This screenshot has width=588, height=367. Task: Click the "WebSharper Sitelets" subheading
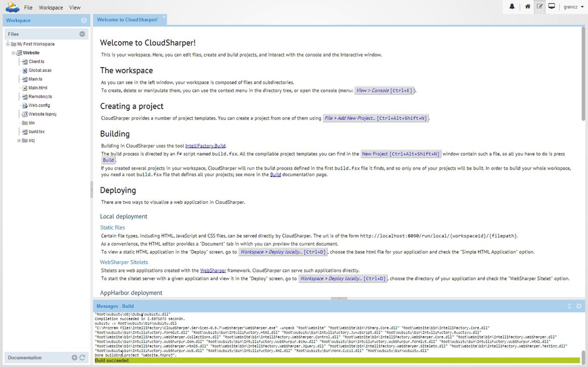[124, 262]
